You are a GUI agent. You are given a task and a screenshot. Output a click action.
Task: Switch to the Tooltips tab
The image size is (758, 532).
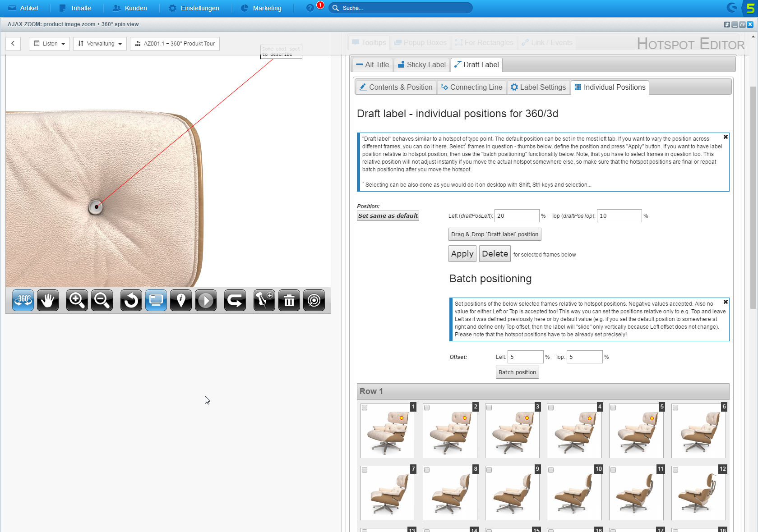click(369, 42)
